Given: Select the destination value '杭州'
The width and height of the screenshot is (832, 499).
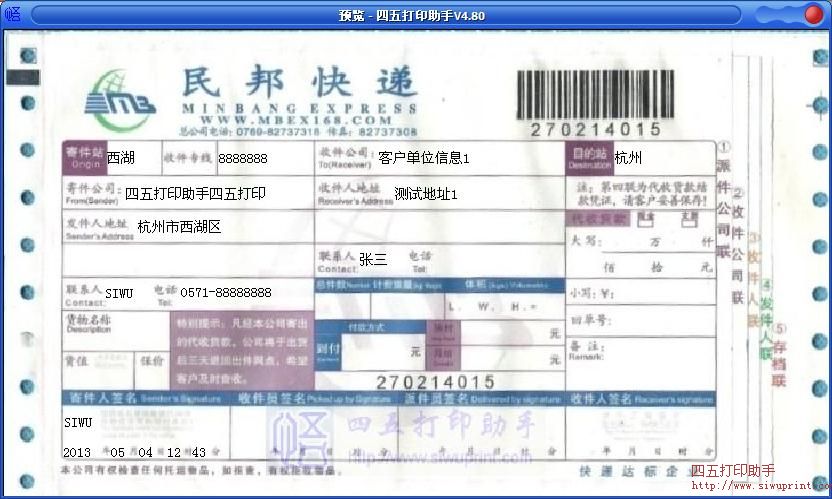Looking at the screenshot, I should coord(628,158).
